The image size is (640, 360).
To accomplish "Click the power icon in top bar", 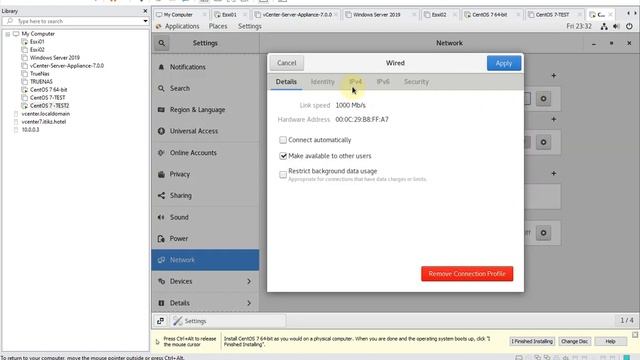I will 629,26.
